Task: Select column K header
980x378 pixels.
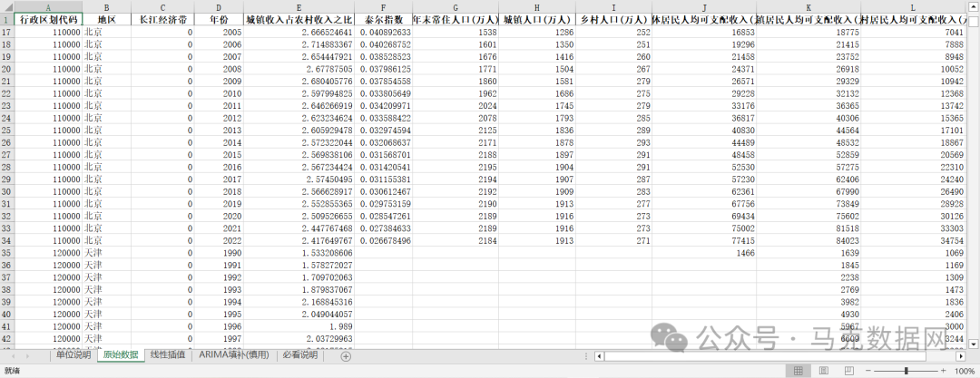Action: pos(808,6)
